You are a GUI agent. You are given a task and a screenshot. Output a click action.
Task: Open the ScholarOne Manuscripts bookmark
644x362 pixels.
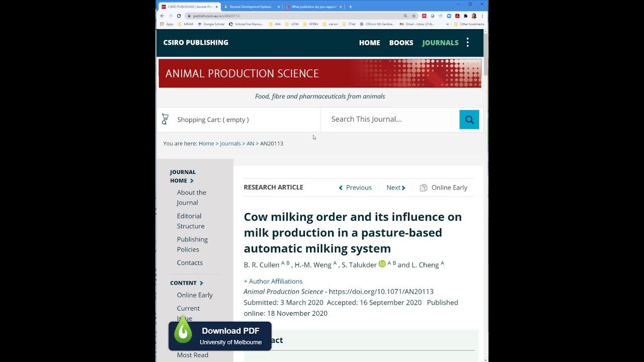coord(246,24)
